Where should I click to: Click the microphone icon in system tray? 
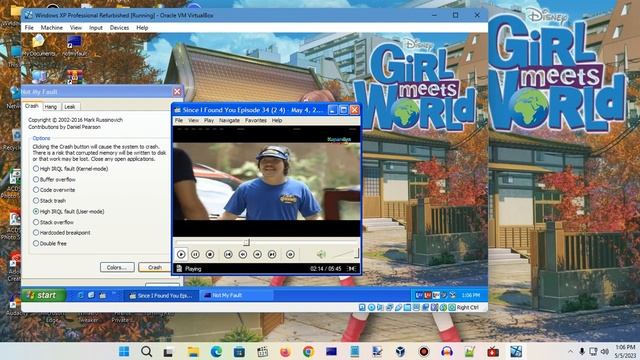pyautogui.click(x=582, y=351)
